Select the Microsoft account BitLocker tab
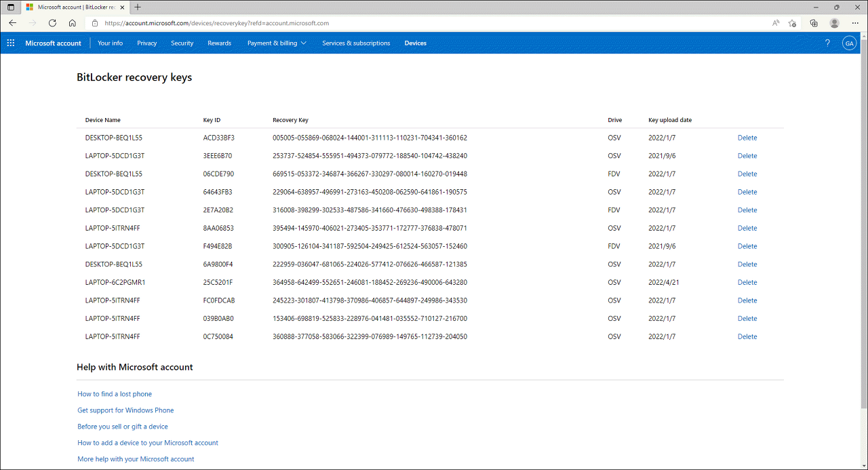Image resolution: width=868 pixels, height=470 pixels. point(75,7)
